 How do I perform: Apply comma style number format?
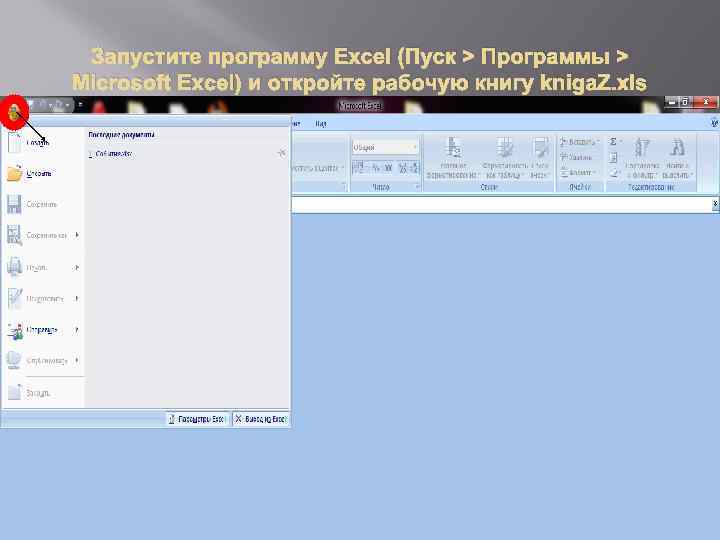pos(388,168)
